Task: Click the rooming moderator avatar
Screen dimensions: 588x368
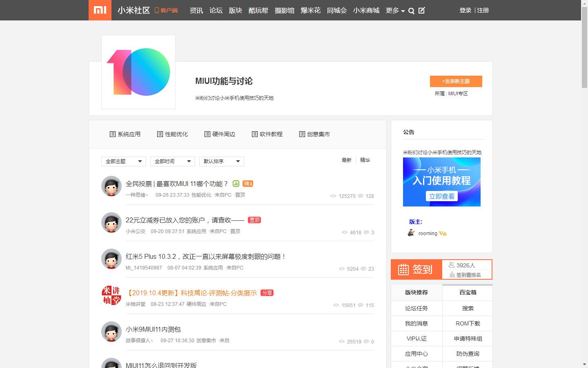Action: click(411, 233)
